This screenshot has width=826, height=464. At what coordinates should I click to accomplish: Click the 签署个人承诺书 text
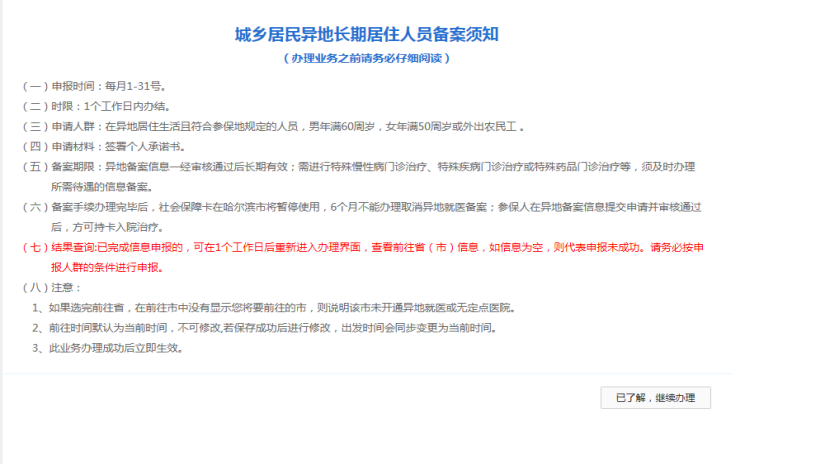[142, 146]
